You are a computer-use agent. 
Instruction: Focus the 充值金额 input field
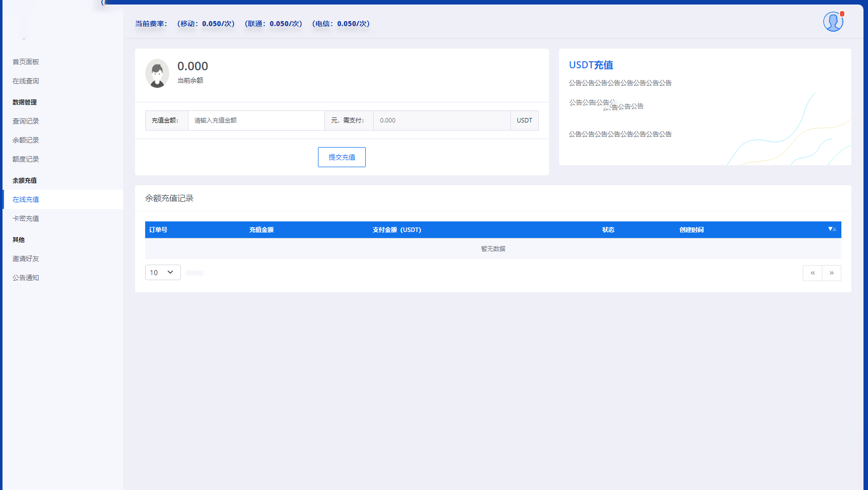[256, 120]
